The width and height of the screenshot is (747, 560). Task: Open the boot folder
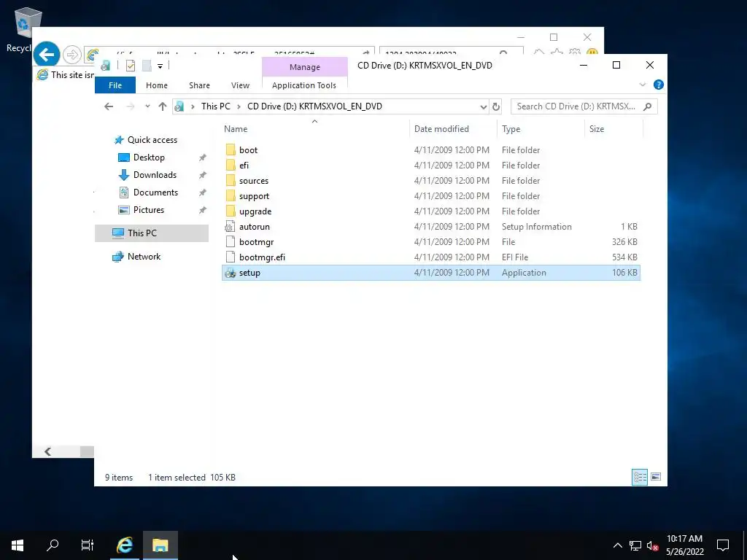coord(248,150)
